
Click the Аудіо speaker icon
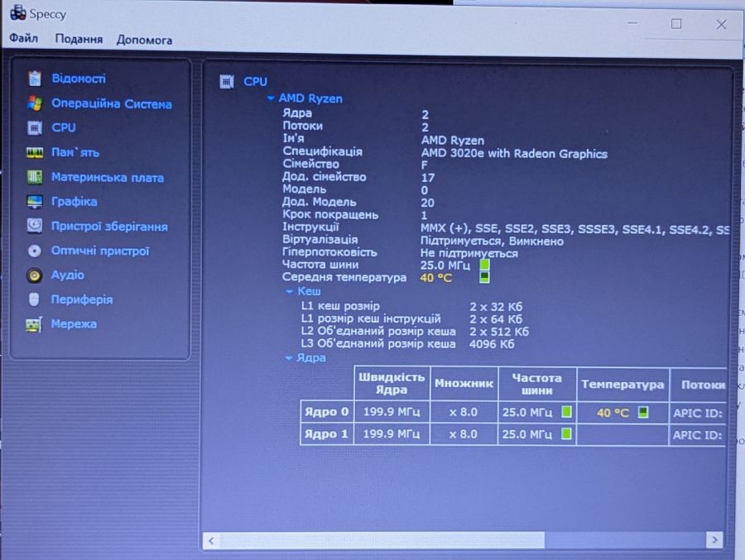34,275
